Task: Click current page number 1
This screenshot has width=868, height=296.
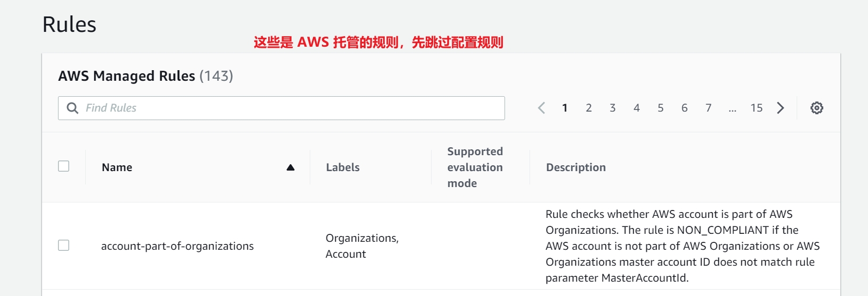Action: click(565, 108)
